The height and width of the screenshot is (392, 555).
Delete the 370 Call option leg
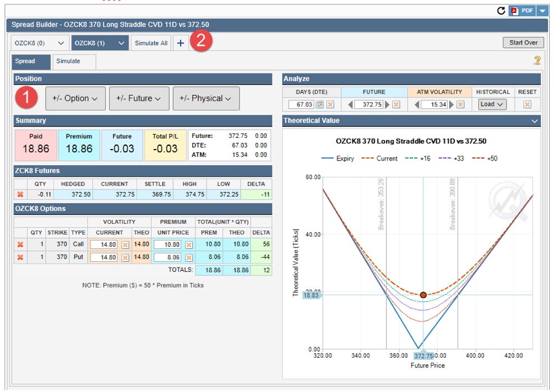coord(20,244)
